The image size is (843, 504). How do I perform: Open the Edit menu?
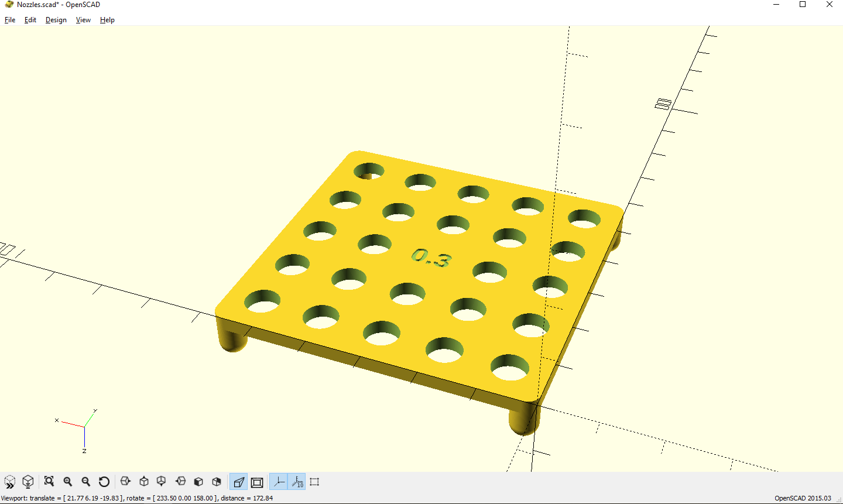tap(30, 20)
